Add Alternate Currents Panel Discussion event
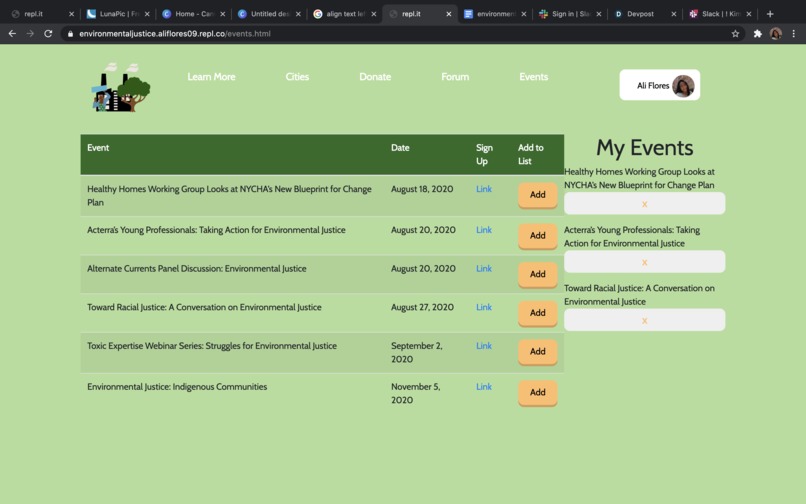806x504 pixels. [538, 274]
